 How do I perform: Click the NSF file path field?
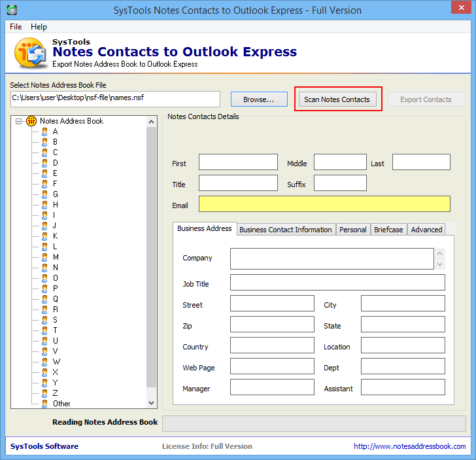coord(115,99)
